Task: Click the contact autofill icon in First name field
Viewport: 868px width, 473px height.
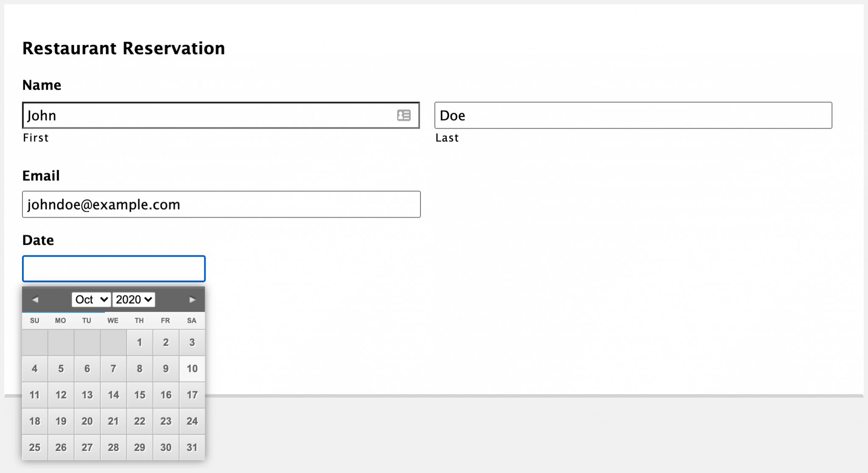Action: tap(403, 115)
